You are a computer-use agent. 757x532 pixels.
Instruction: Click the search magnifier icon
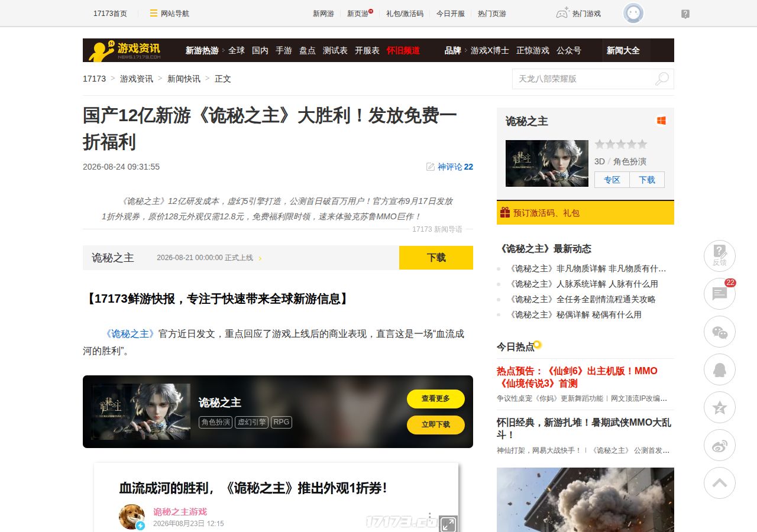click(x=662, y=79)
